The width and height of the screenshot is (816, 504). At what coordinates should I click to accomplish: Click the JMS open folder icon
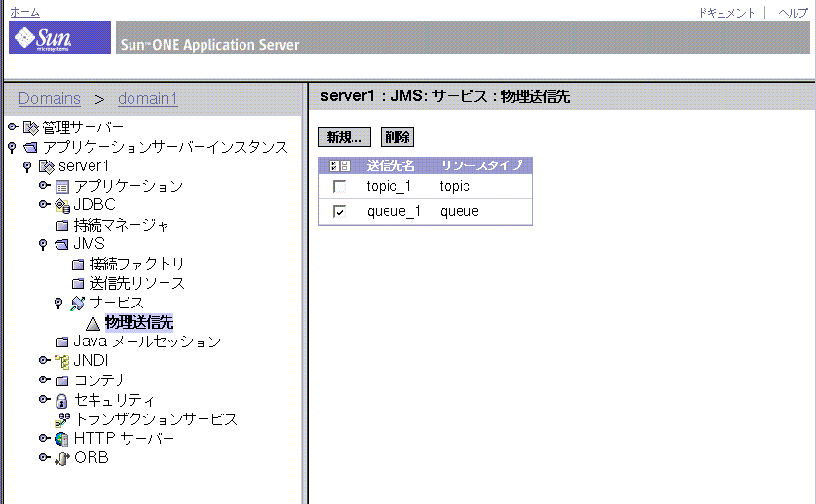click(62, 244)
